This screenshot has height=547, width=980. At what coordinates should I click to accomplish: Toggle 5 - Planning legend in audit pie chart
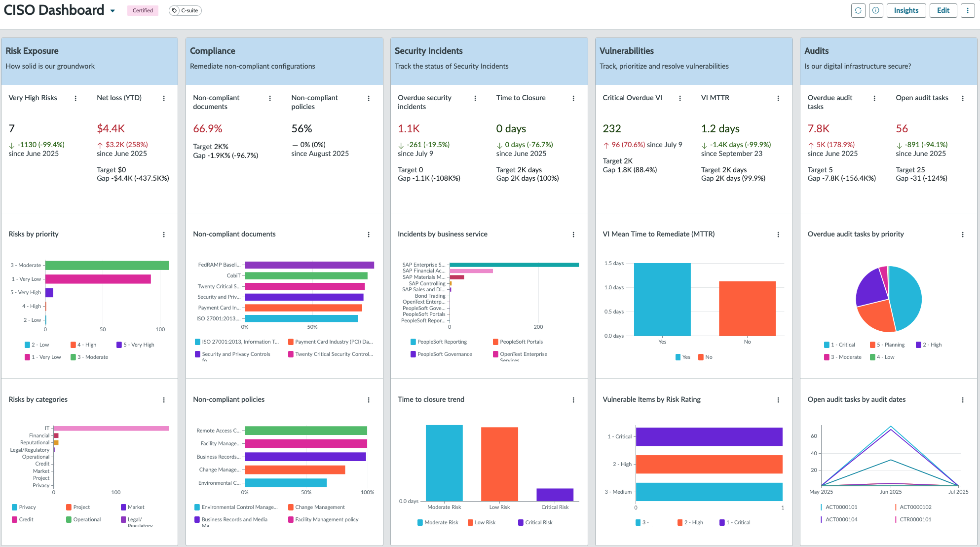(887, 345)
